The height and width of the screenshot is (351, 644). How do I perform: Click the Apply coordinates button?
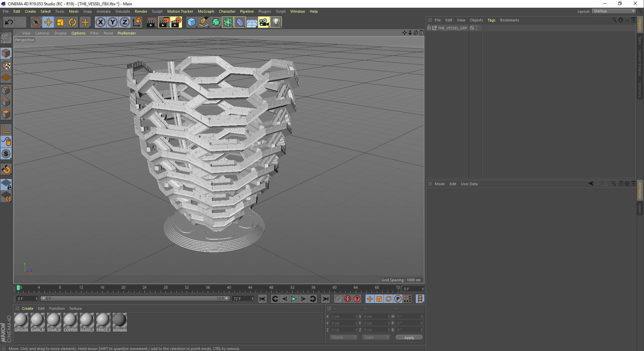coord(409,338)
